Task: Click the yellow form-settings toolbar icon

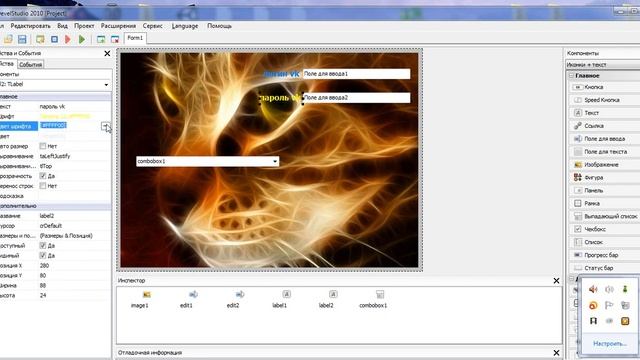Action: pyautogui.click(x=40, y=39)
